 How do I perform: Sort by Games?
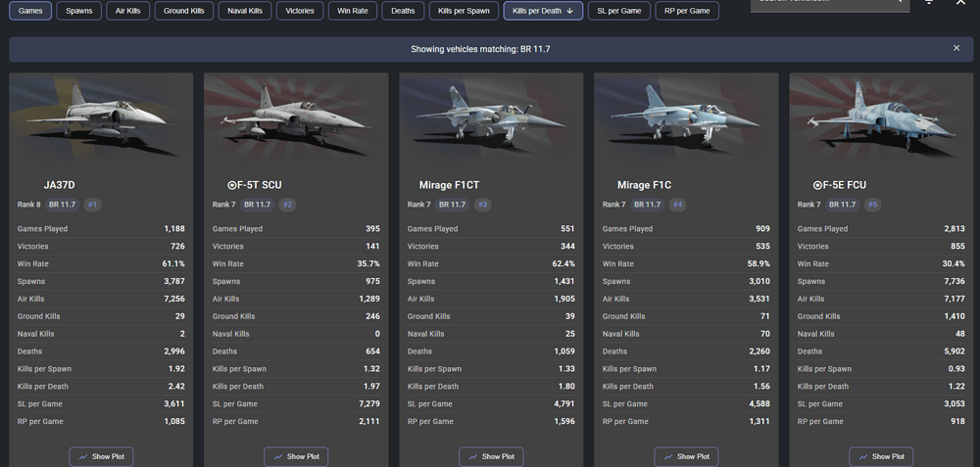click(30, 11)
